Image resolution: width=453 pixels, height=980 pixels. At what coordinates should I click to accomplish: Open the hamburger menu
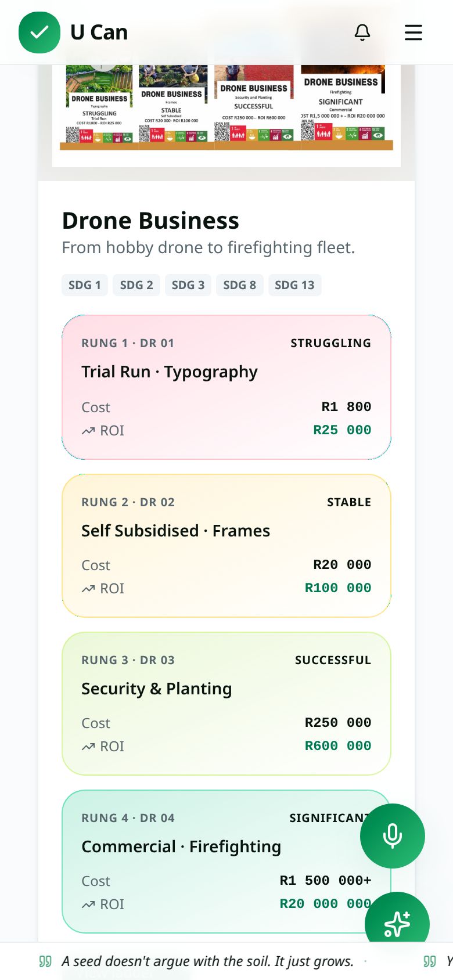point(414,33)
